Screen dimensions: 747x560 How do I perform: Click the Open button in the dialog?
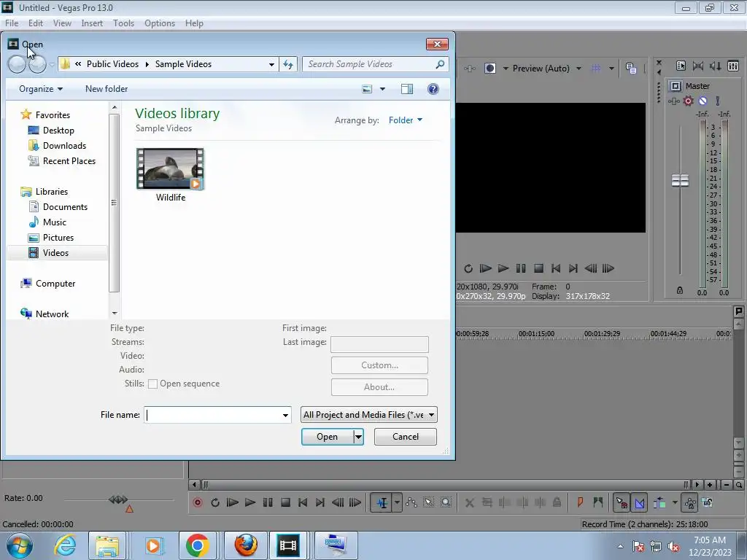coord(328,437)
